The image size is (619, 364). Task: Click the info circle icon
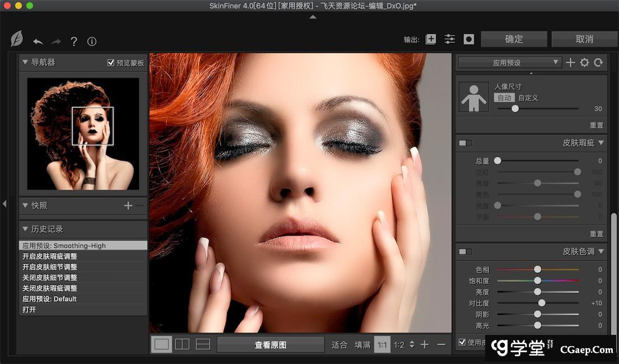(92, 41)
